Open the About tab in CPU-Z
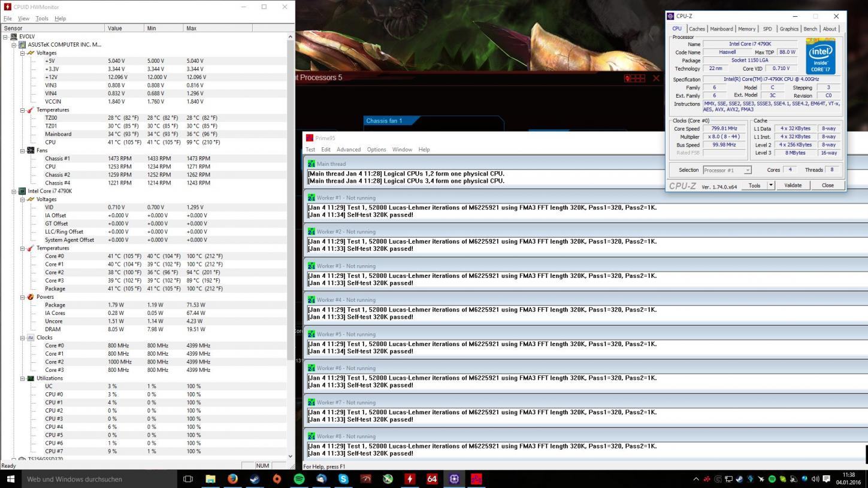Image resolution: width=868 pixels, height=488 pixels. click(x=830, y=29)
